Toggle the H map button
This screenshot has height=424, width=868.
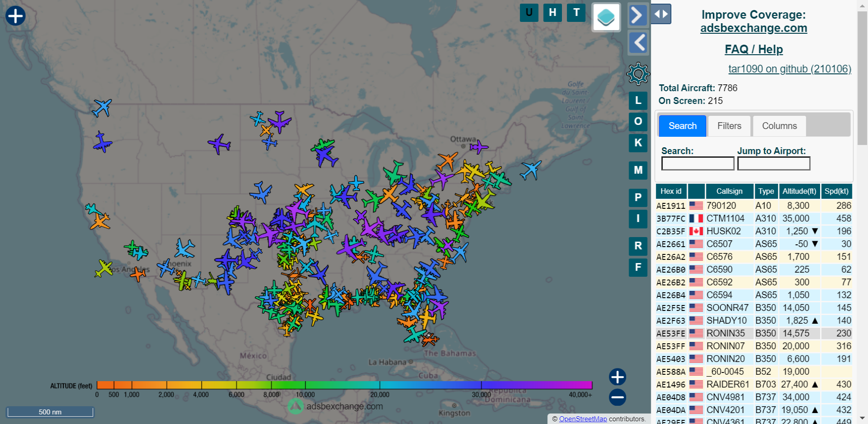coord(552,12)
